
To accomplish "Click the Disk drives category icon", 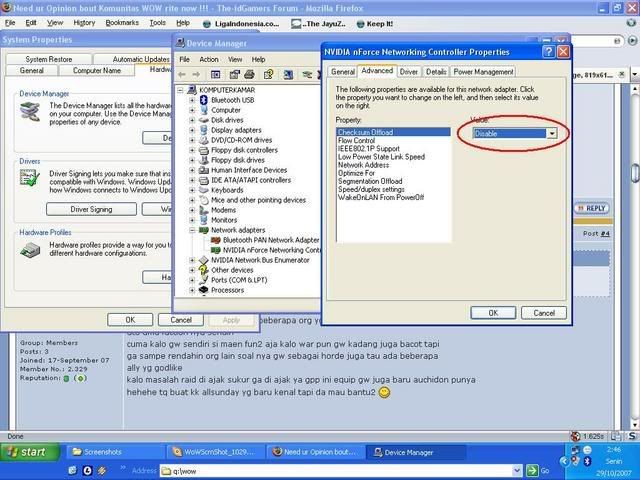I will tap(204, 120).
